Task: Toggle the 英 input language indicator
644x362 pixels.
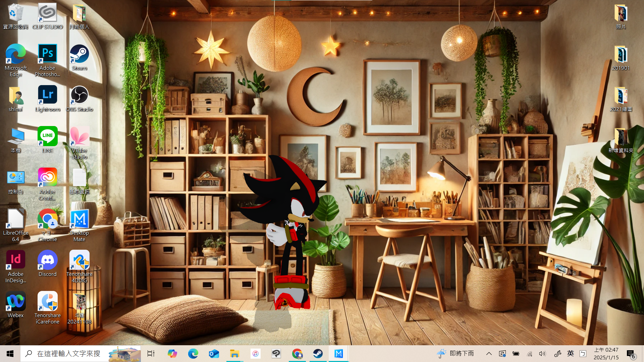Action: pyautogui.click(x=570, y=354)
